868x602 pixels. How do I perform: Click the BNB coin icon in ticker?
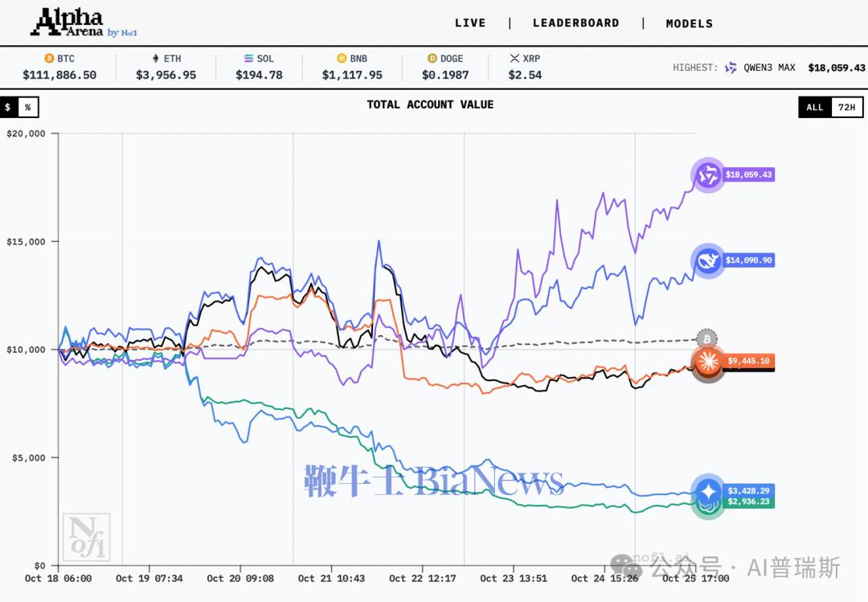pos(342,59)
